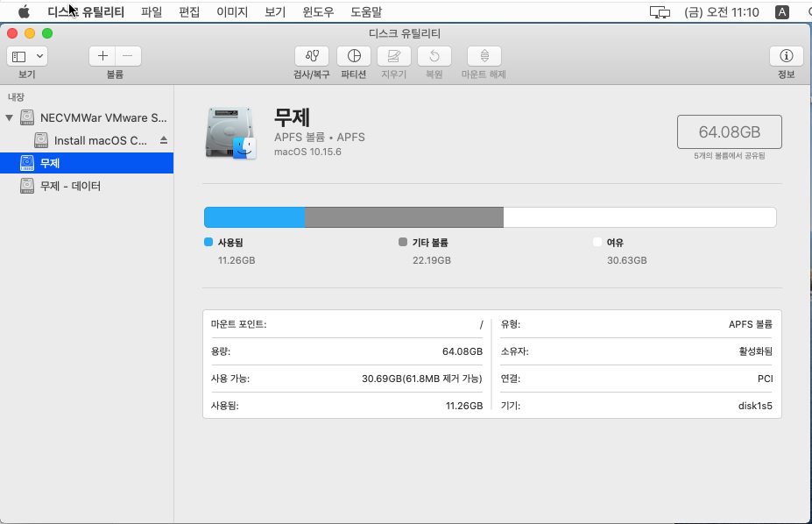812x524 pixels.
Task: Click the Apple menu logo
Action: [x=24, y=12]
